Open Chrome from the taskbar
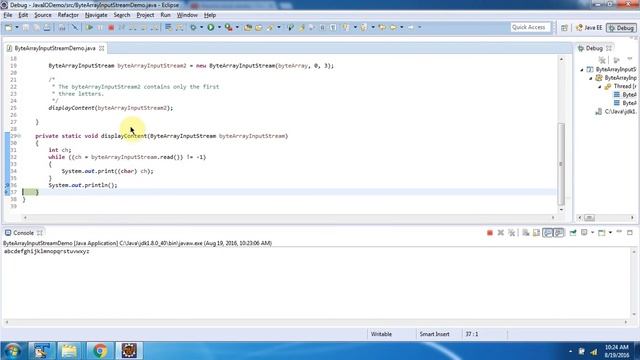 [100, 351]
